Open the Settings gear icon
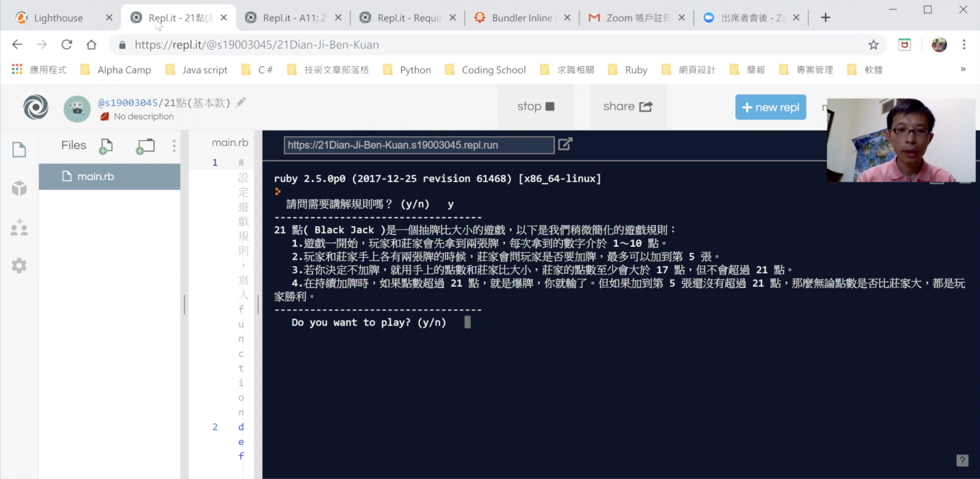980x479 pixels. (19, 266)
